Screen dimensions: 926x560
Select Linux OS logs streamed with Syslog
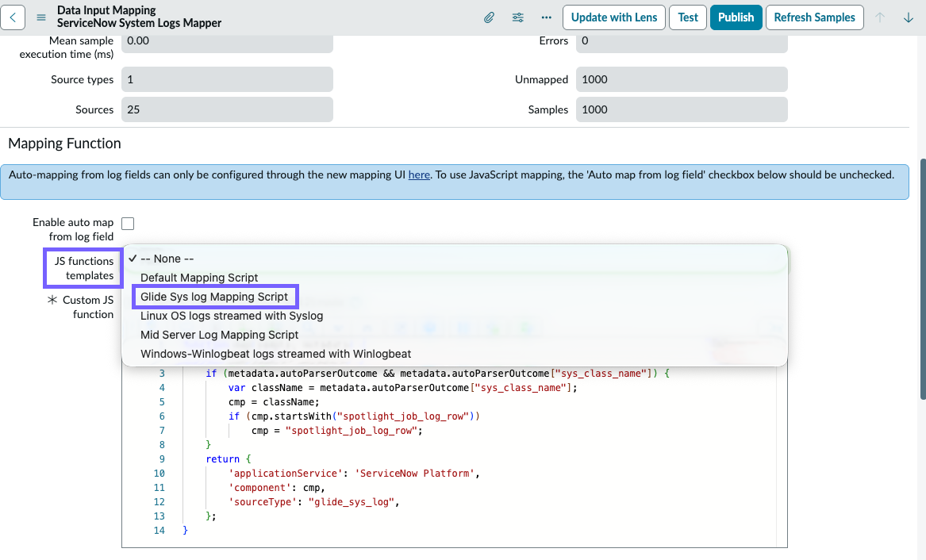tap(455, 316)
